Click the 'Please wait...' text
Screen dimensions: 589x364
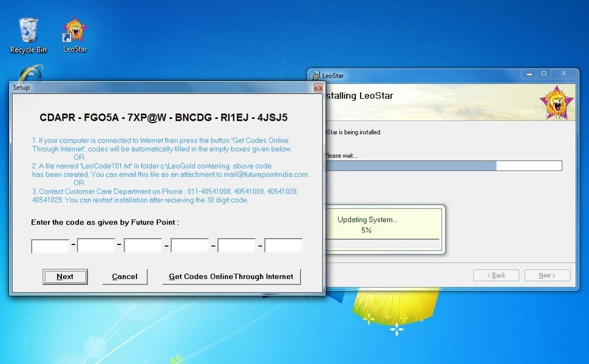[341, 155]
